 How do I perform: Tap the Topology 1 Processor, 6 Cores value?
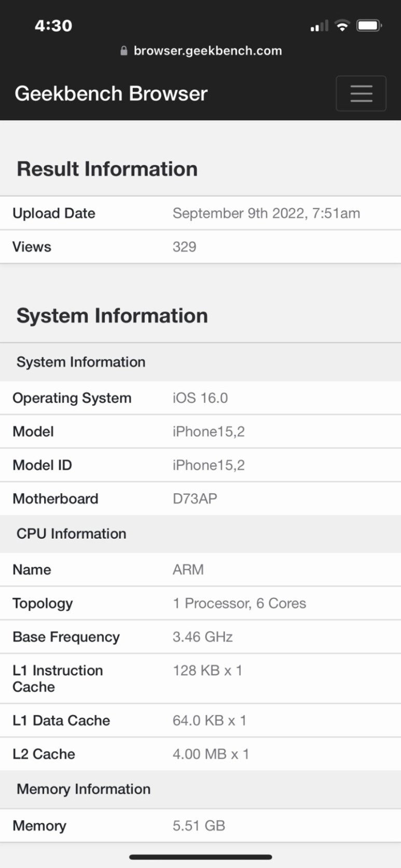(x=240, y=603)
